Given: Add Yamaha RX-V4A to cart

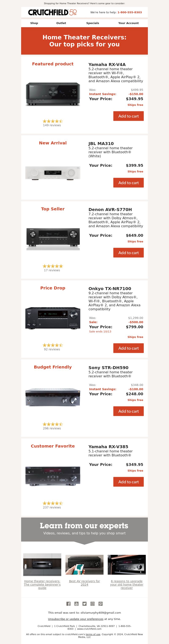Looking at the screenshot, I should click(x=128, y=116).
